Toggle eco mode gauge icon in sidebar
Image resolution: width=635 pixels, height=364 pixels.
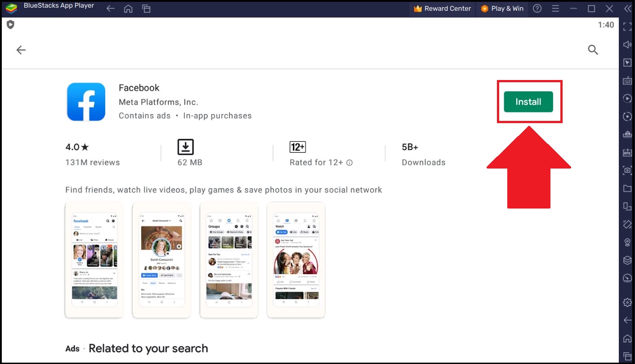click(627, 278)
